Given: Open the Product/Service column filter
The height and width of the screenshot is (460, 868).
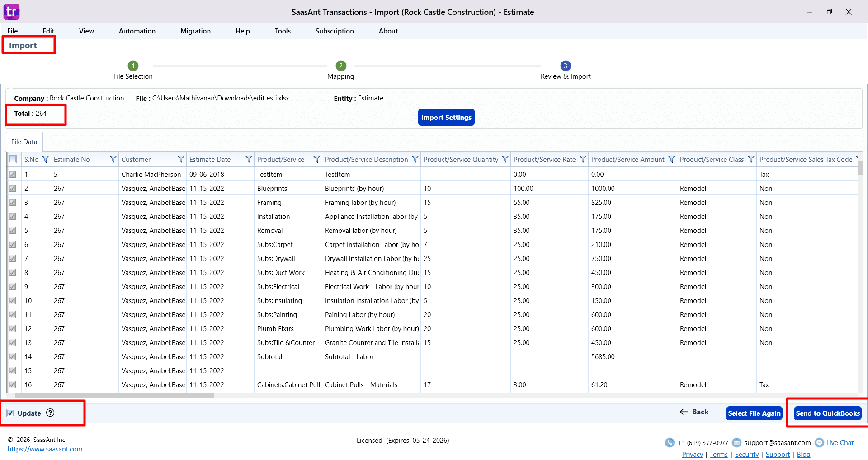Looking at the screenshot, I should tap(316, 159).
